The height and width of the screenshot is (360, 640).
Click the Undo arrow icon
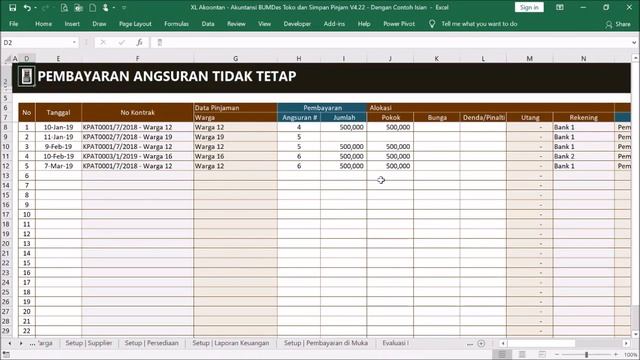click(27, 7)
